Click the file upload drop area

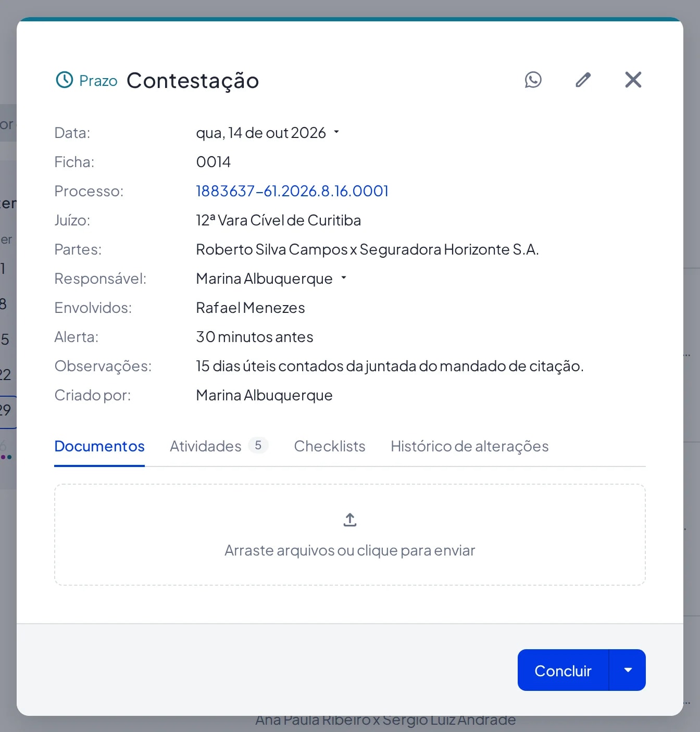pyautogui.click(x=350, y=535)
